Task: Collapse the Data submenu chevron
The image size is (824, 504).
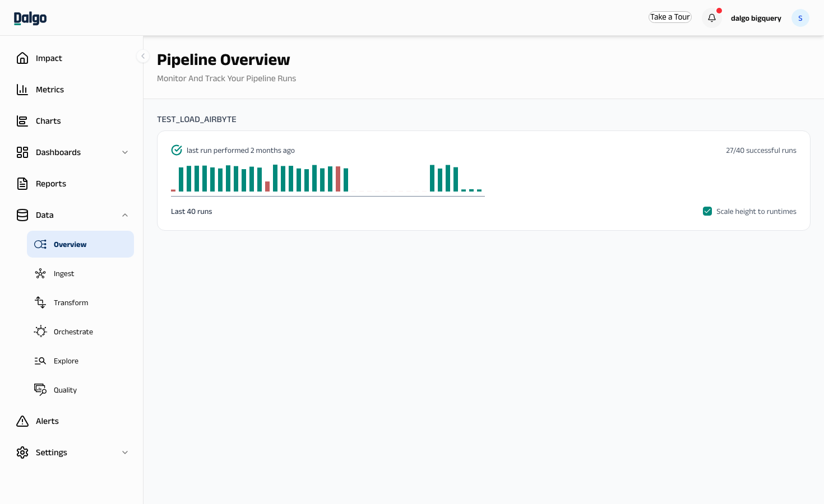Action: point(125,215)
